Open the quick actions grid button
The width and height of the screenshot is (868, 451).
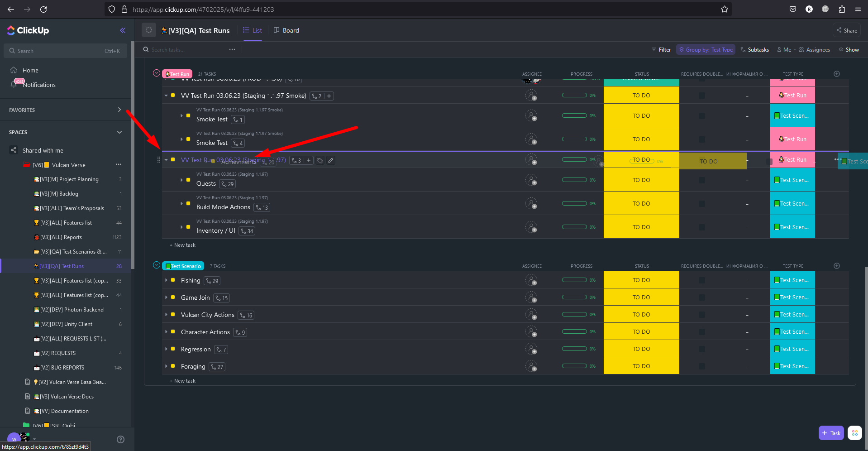[854, 433]
